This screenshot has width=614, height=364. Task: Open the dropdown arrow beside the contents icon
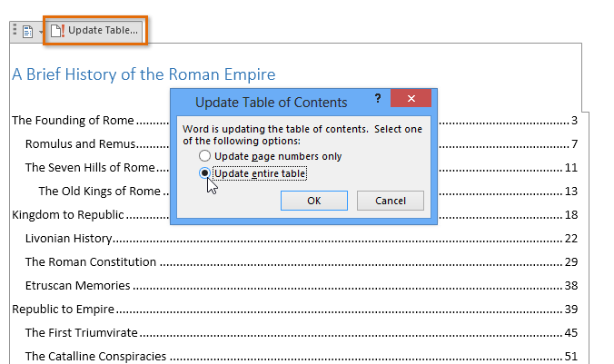coord(41,32)
